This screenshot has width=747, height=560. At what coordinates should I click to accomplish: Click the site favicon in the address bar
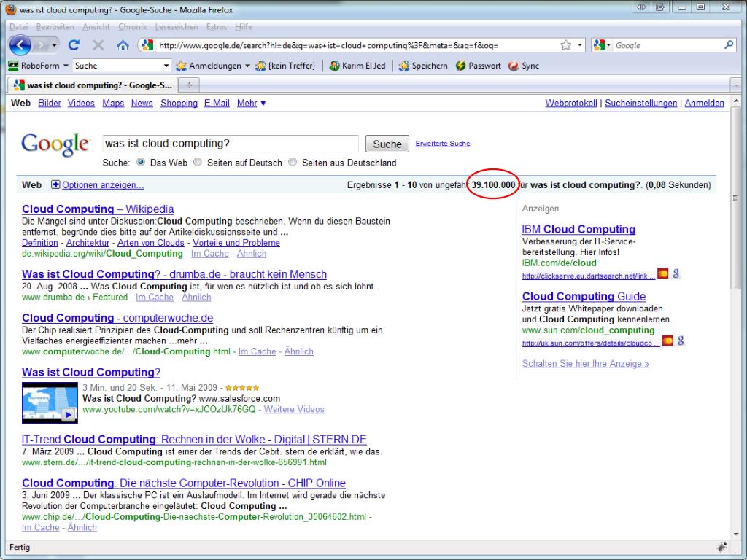point(147,45)
